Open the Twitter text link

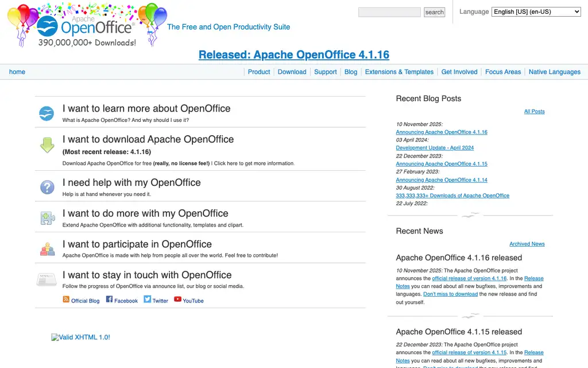(160, 301)
